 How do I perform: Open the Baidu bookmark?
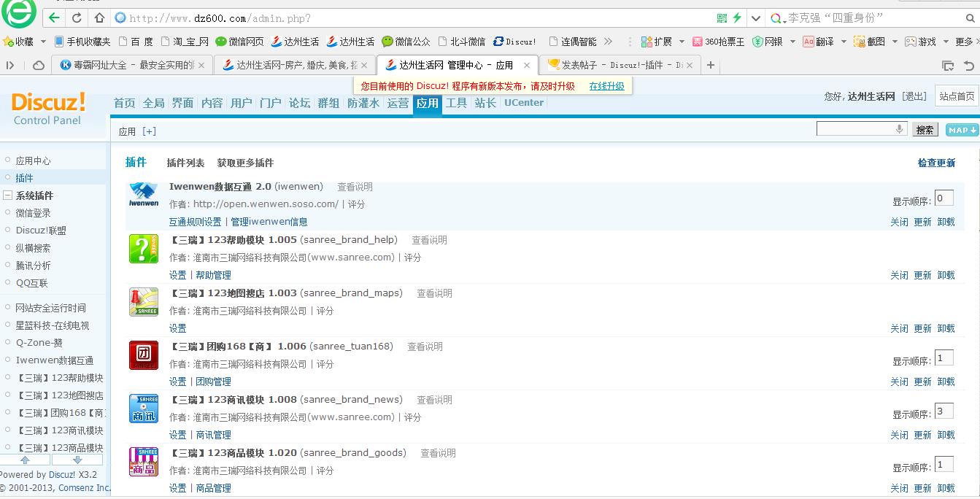[x=136, y=42]
